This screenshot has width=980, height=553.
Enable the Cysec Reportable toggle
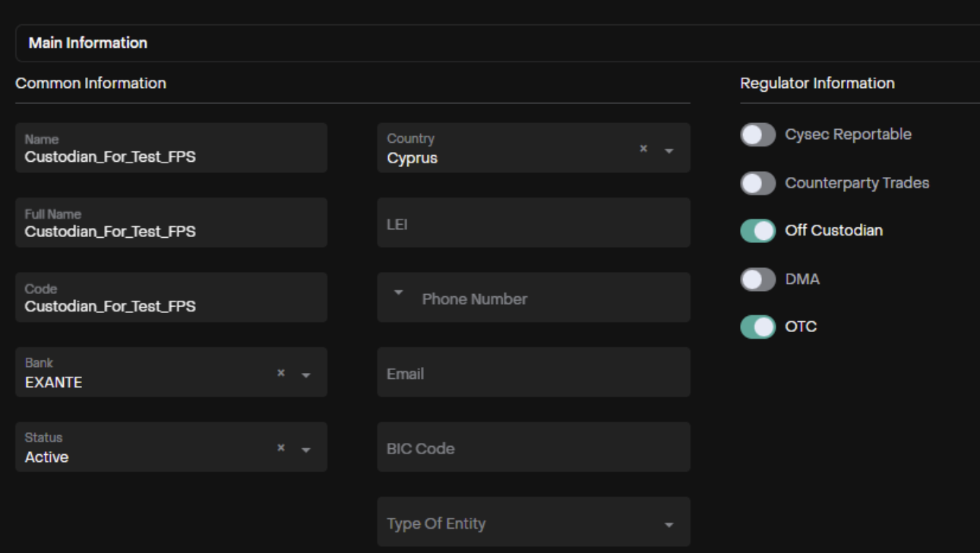757,135
